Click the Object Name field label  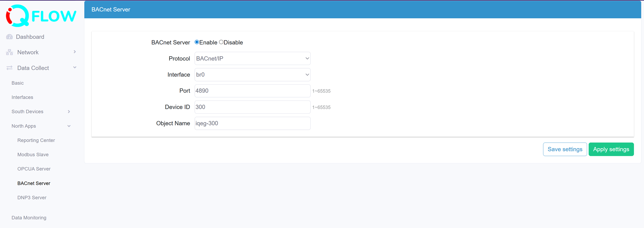(173, 123)
